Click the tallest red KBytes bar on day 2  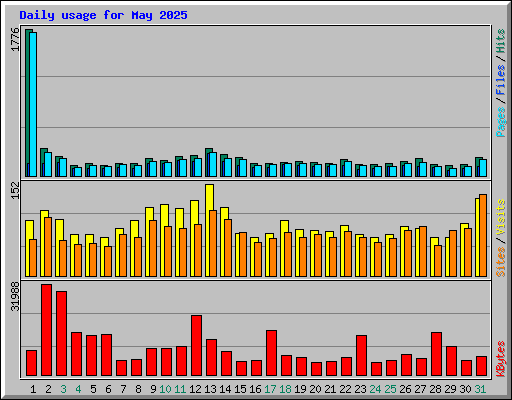point(46,330)
